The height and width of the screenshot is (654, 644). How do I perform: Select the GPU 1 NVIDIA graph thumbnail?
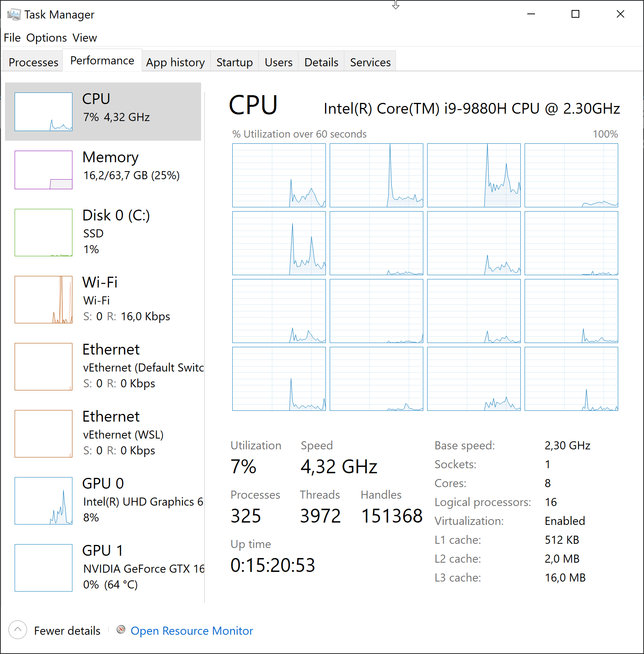pos(44,568)
